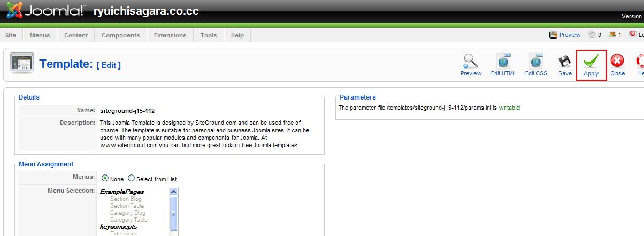Expand the Components menu
The width and height of the screenshot is (644, 236).
[x=120, y=35]
